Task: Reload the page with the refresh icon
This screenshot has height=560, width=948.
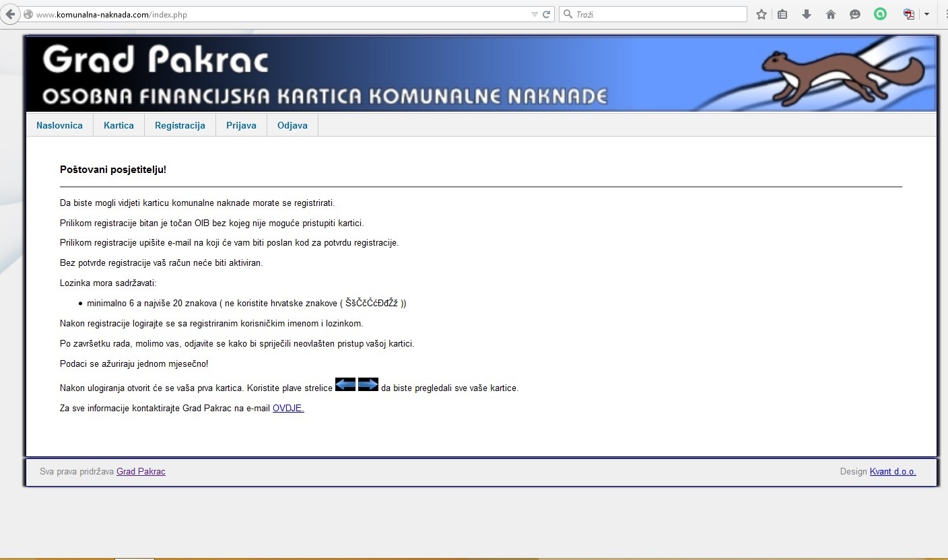Action: [547, 14]
